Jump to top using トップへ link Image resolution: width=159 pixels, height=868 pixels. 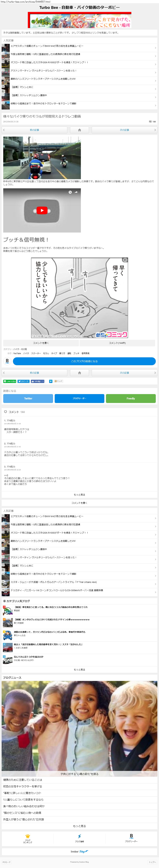[152, 862]
